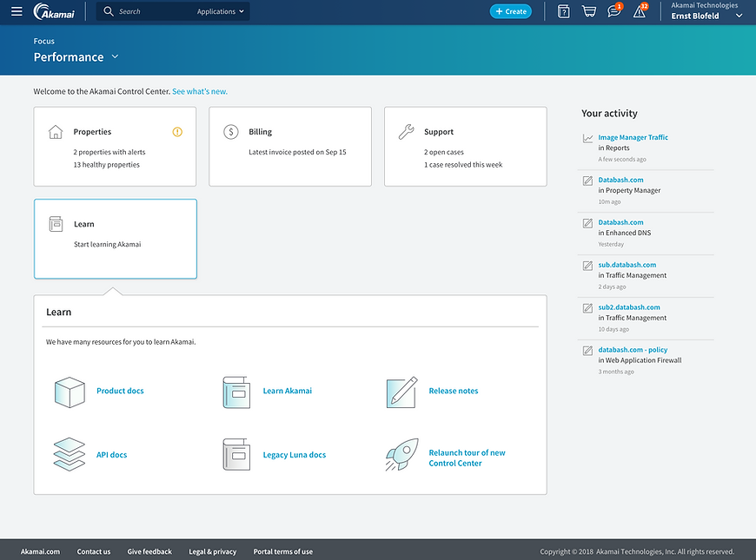
Task: Click '1 case resolved this week' text
Action: [x=463, y=165]
